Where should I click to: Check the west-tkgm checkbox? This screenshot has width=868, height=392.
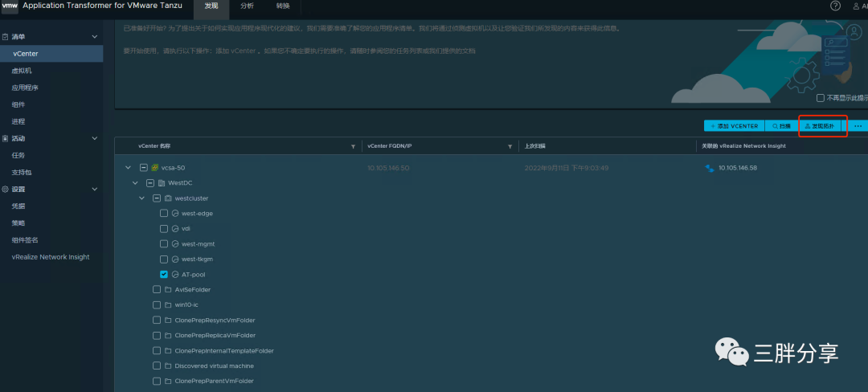point(164,259)
